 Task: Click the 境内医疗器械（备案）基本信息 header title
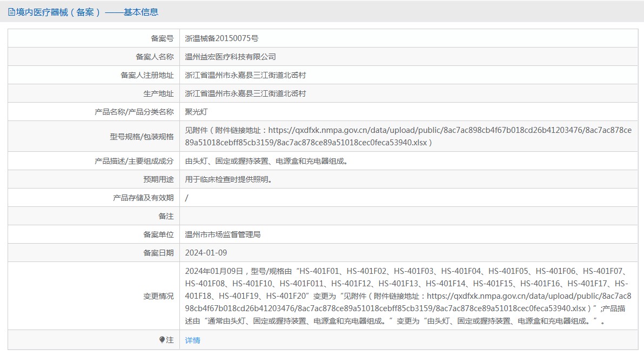click(x=87, y=12)
